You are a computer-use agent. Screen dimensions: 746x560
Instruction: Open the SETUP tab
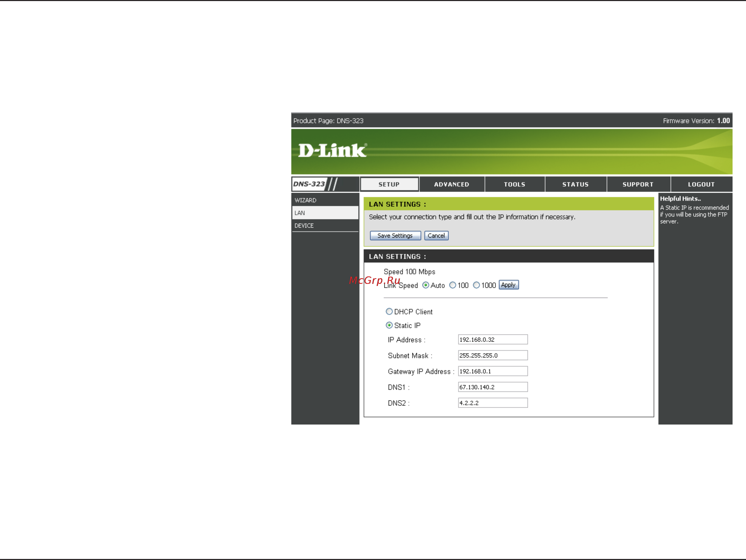pyautogui.click(x=389, y=184)
